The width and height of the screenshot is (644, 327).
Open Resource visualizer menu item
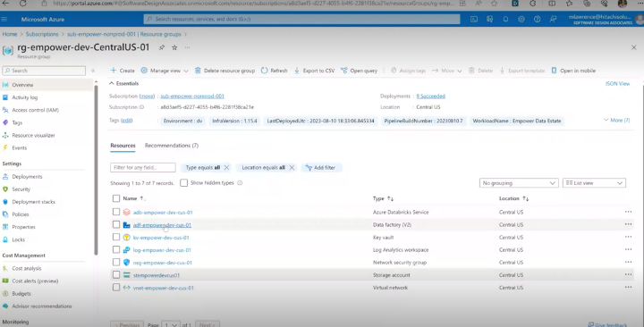click(33, 136)
